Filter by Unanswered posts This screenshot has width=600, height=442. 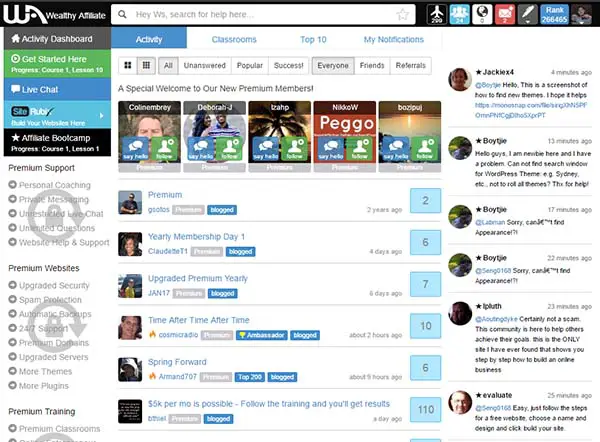point(205,65)
